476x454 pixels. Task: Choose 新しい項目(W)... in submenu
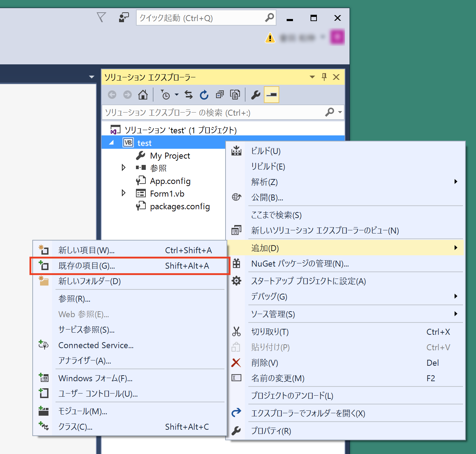130,250
